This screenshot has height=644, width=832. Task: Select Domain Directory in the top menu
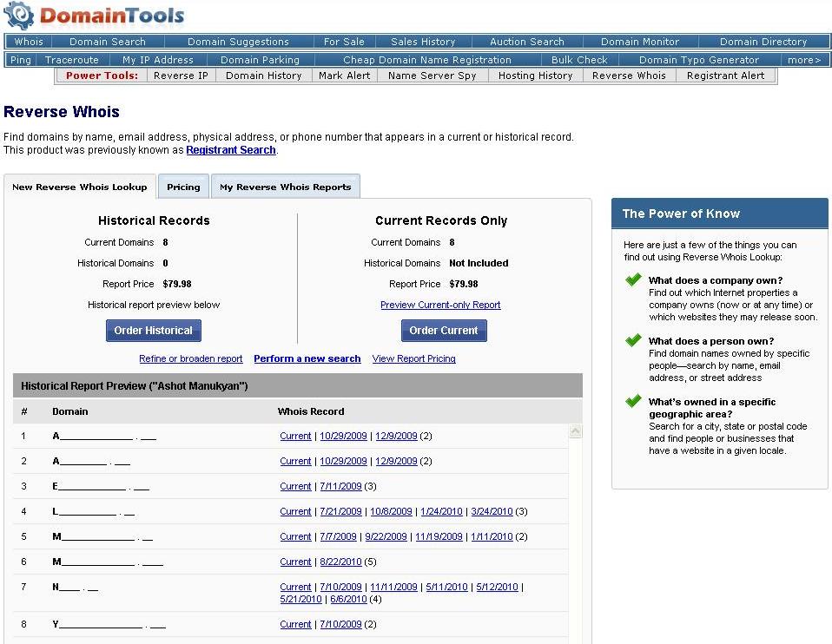[763, 42]
